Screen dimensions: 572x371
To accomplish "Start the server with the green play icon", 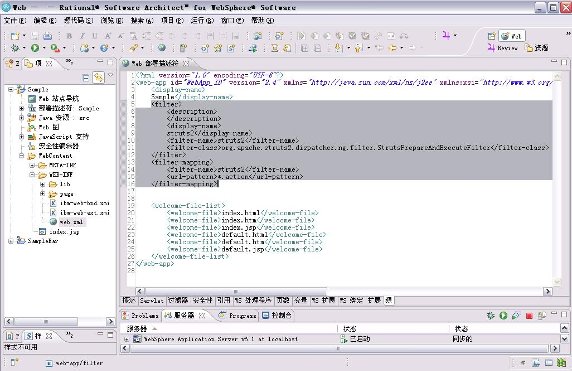I will pyautogui.click(x=503, y=316).
